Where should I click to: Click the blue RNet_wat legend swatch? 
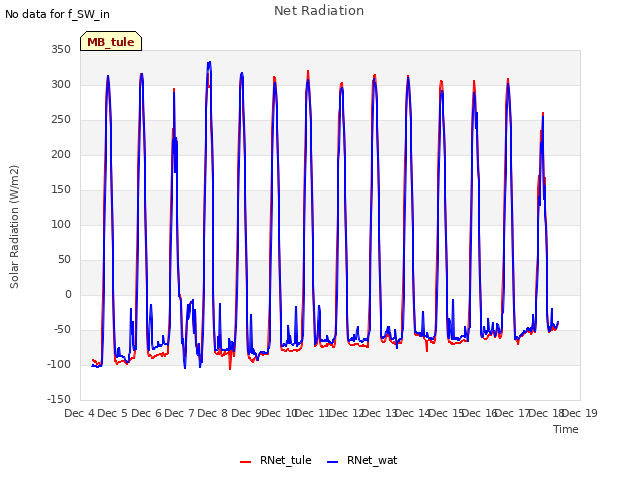click(333, 461)
